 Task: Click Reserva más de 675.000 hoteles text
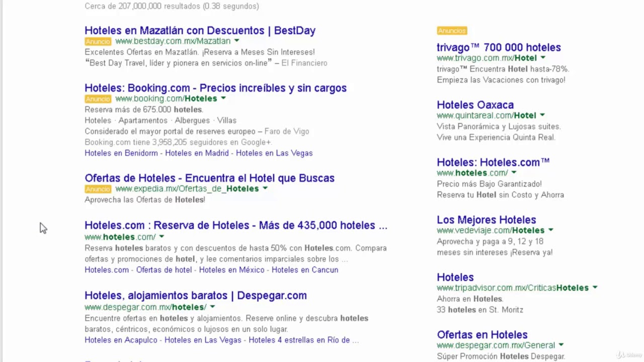[x=143, y=110]
